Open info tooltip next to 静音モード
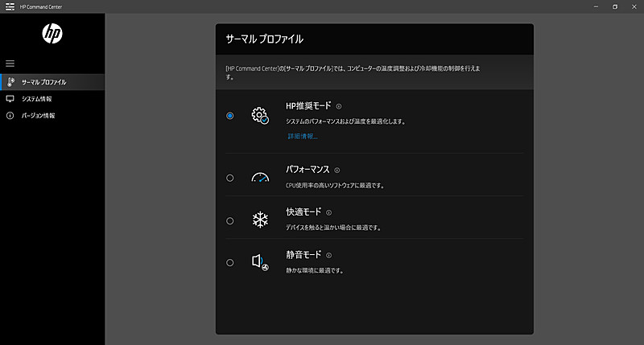The height and width of the screenshot is (345, 644). click(329, 255)
